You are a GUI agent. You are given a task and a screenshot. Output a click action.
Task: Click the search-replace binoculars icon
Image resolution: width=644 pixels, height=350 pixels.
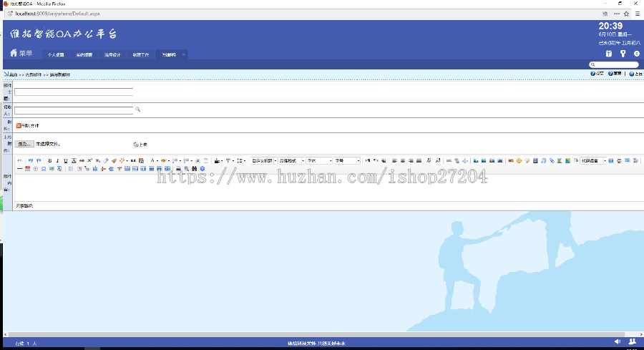pyautogui.click(x=194, y=169)
